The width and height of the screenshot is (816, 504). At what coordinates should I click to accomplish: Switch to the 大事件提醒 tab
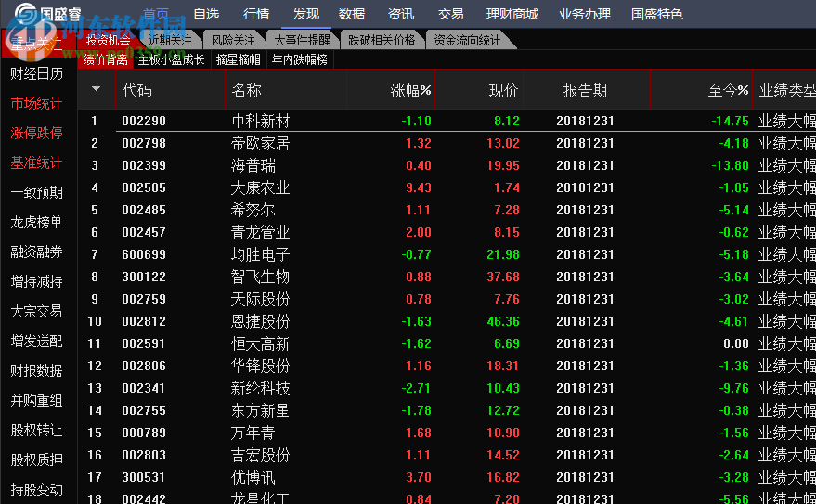pos(302,40)
